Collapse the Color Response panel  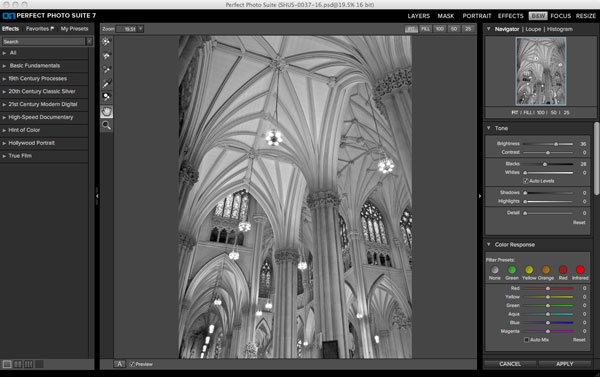(489, 244)
